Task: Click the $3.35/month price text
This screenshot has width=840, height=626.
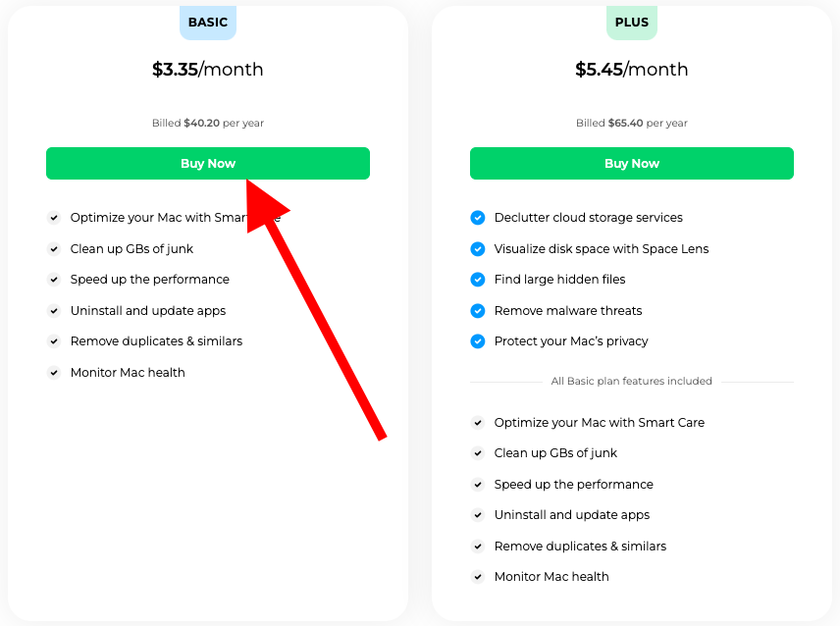Action: click(x=207, y=70)
